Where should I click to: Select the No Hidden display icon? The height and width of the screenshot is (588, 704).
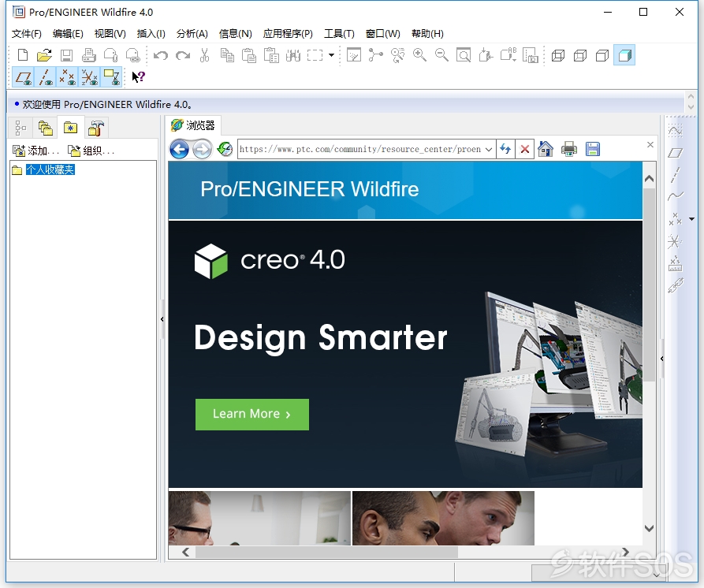pos(602,55)
